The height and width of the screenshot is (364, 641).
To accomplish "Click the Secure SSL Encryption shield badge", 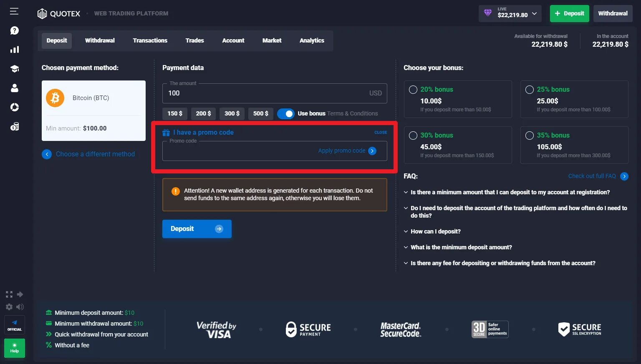I will tap(580, 329).
